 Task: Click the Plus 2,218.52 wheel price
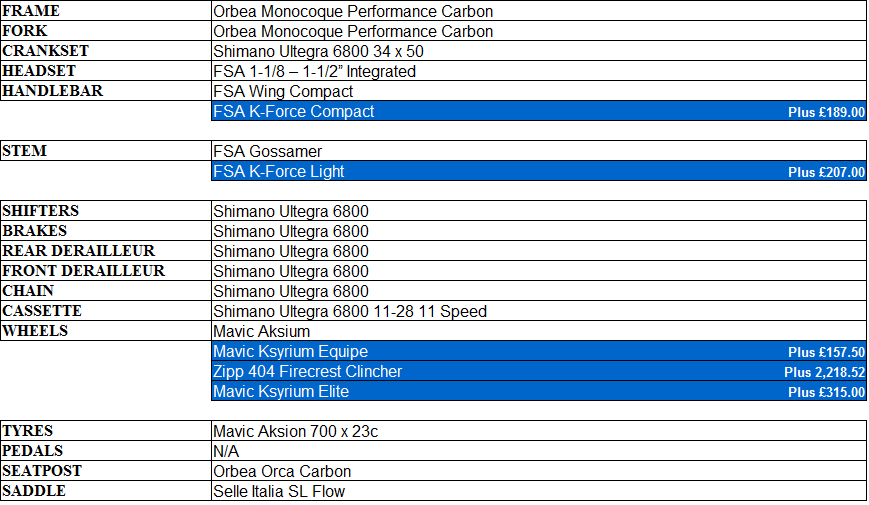point(824,373)
